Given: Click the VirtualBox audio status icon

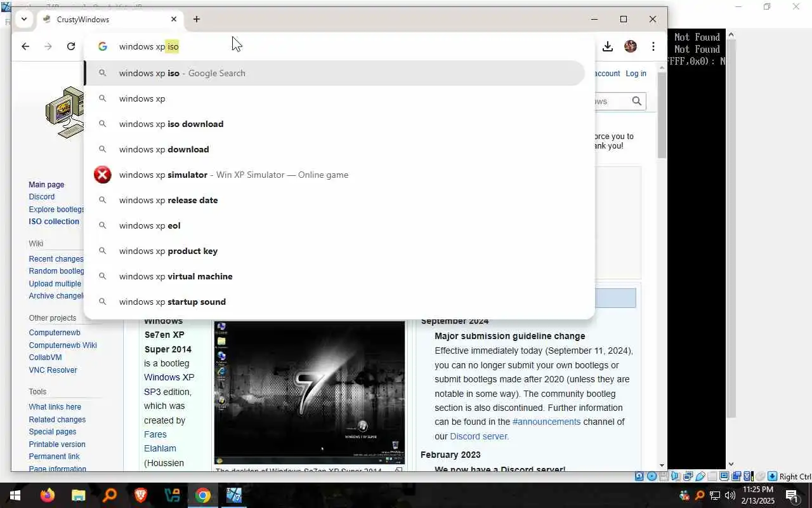Looking at the screenshot, I should point(675,476).
